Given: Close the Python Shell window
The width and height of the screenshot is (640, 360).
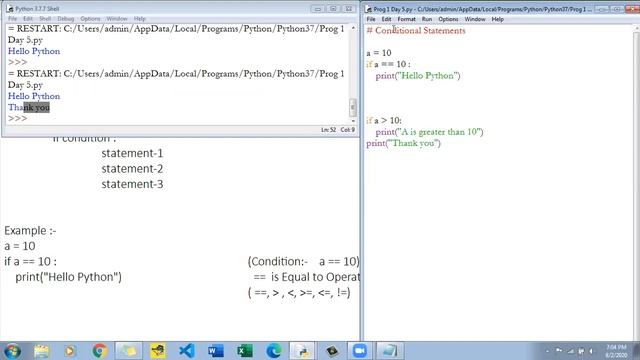Looking at the screenshot, I should click(349, 9).
